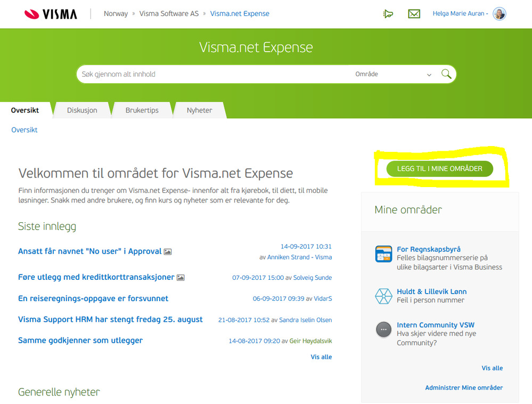Click the Norway breadcrumb

(x=116, y=13)
